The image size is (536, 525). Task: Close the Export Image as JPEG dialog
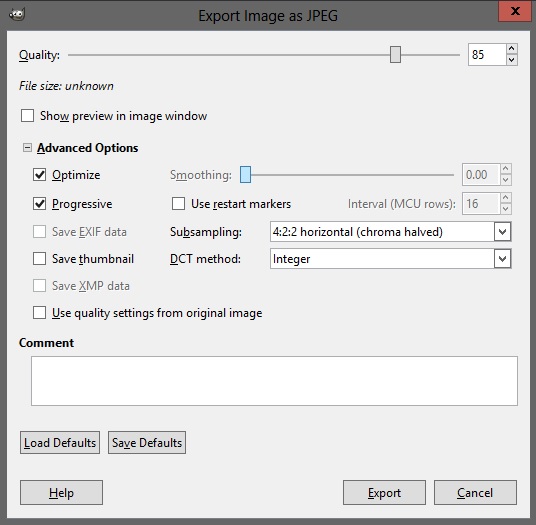[x=515, y=11]
